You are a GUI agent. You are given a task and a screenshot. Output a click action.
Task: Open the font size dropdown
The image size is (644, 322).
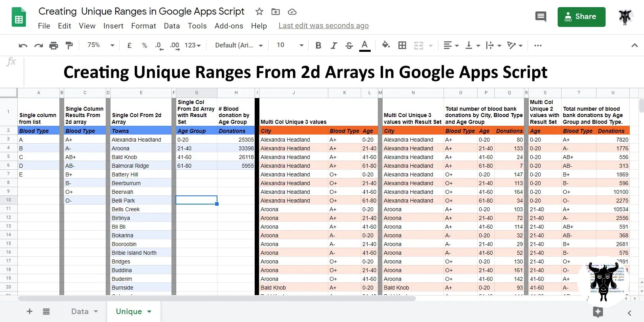click(290, 45)
